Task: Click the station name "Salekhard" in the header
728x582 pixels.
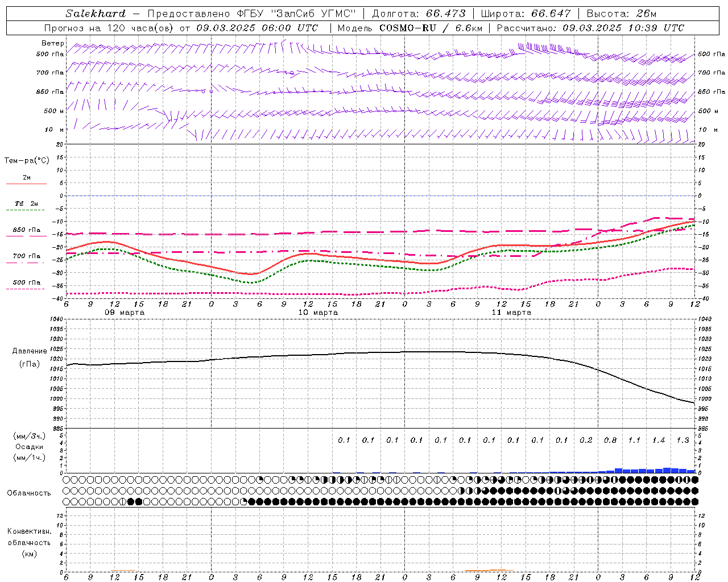Action: [x=95, y=14]
